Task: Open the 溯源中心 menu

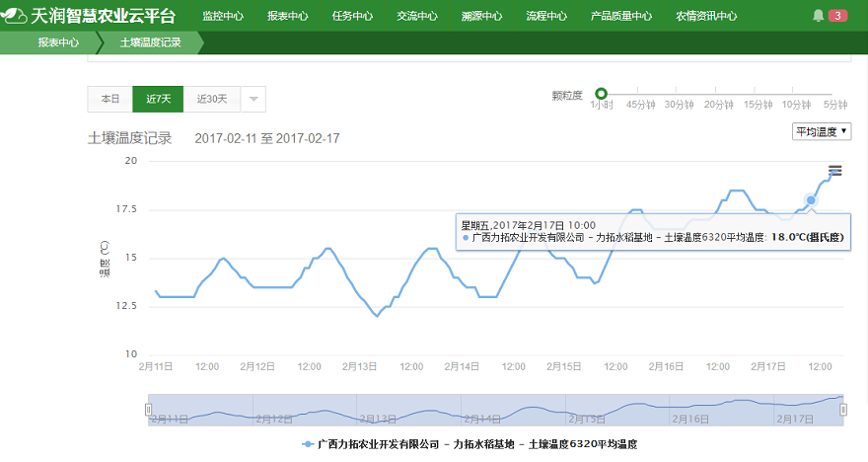Action: pyautogui.click(x=481, y=16)
